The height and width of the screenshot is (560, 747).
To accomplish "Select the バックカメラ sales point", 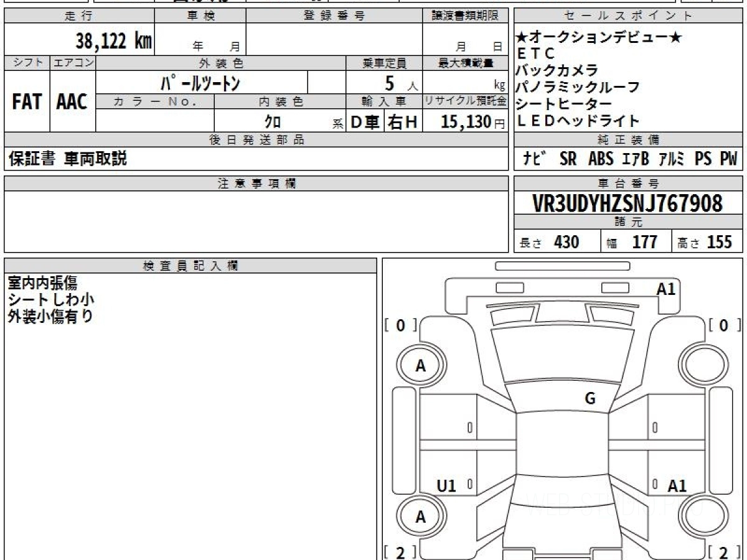I will pos(557,70).
